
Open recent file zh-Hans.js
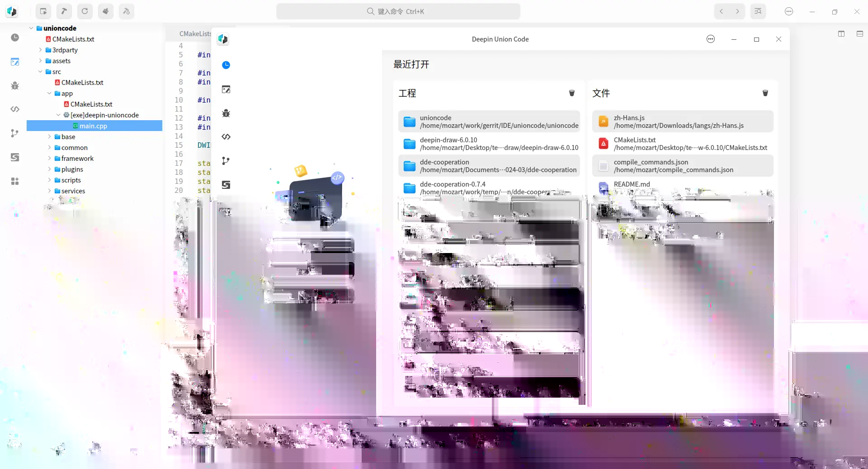click(x=683, y=122)
